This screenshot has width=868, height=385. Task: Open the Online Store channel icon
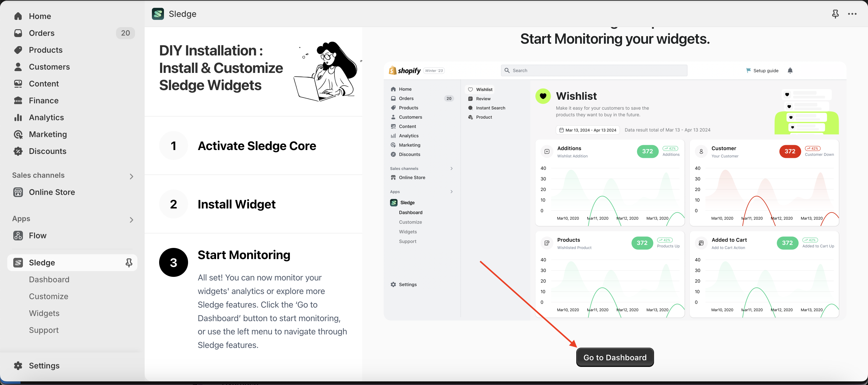point(18,192)
